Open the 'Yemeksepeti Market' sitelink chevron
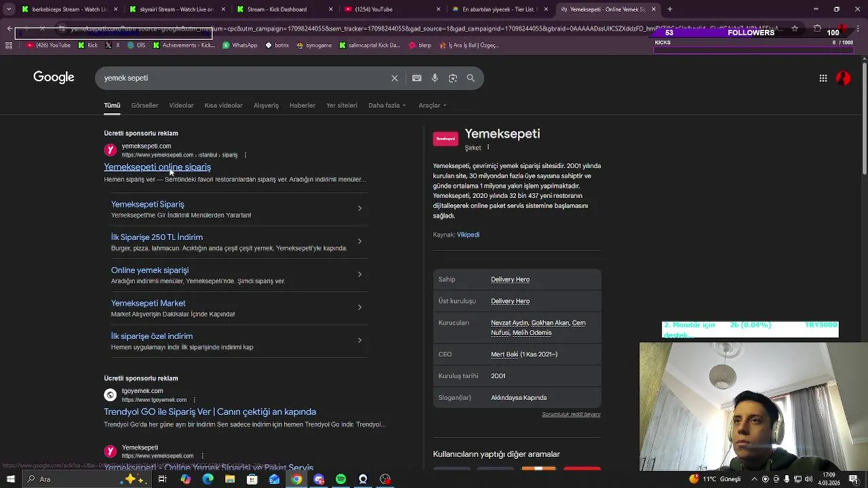868x488 pixels. tap(359, 307)
